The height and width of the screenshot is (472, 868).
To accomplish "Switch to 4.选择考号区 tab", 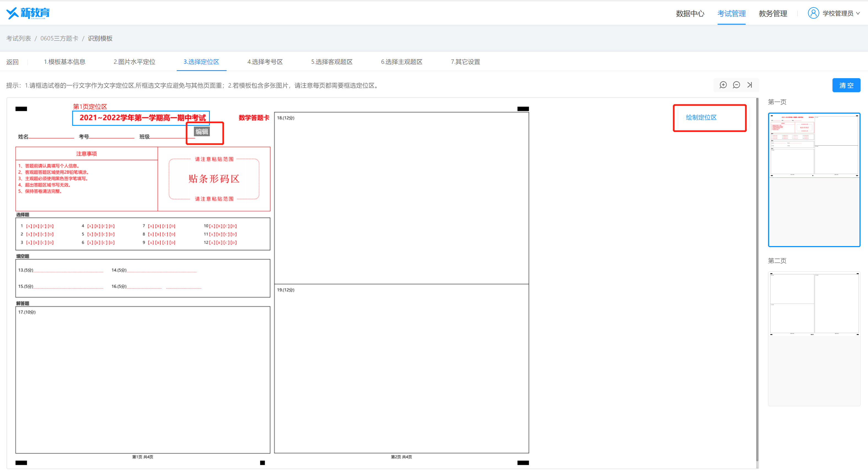I will point(265,62).
